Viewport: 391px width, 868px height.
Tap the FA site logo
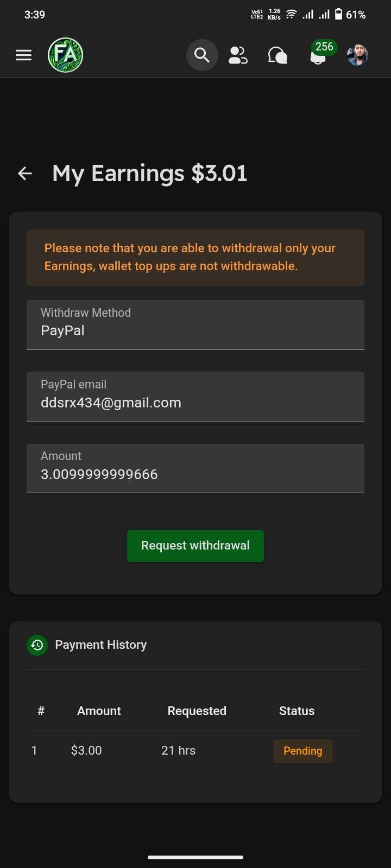tap(65, 55)
